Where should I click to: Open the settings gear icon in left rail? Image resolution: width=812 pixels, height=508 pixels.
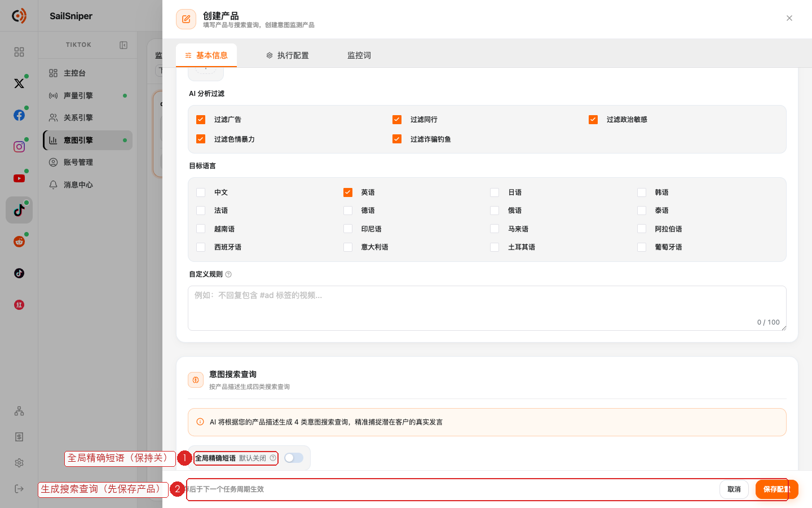19,463
